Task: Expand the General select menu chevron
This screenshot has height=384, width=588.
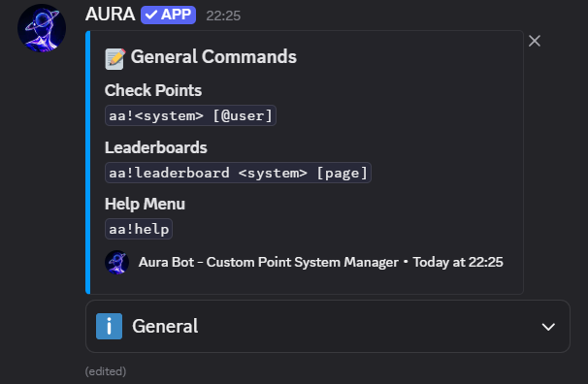Action: click(x=548, y=327)
